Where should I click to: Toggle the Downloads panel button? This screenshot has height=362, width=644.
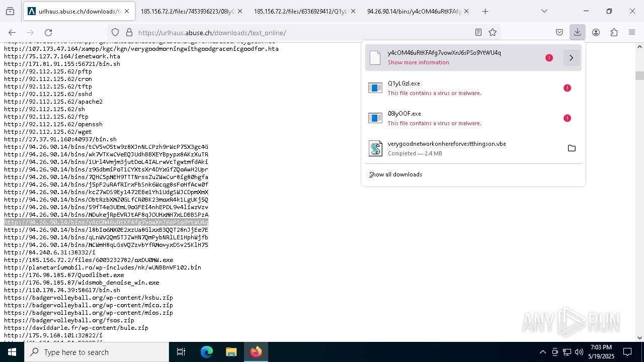577,33
